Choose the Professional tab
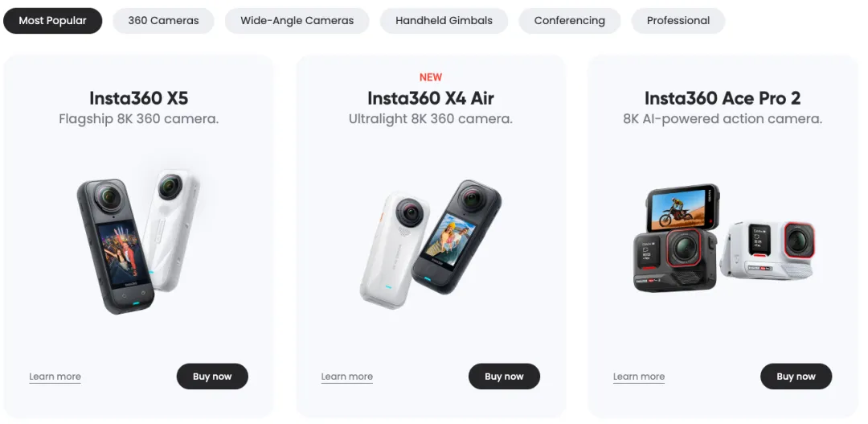 click(678, 20)
